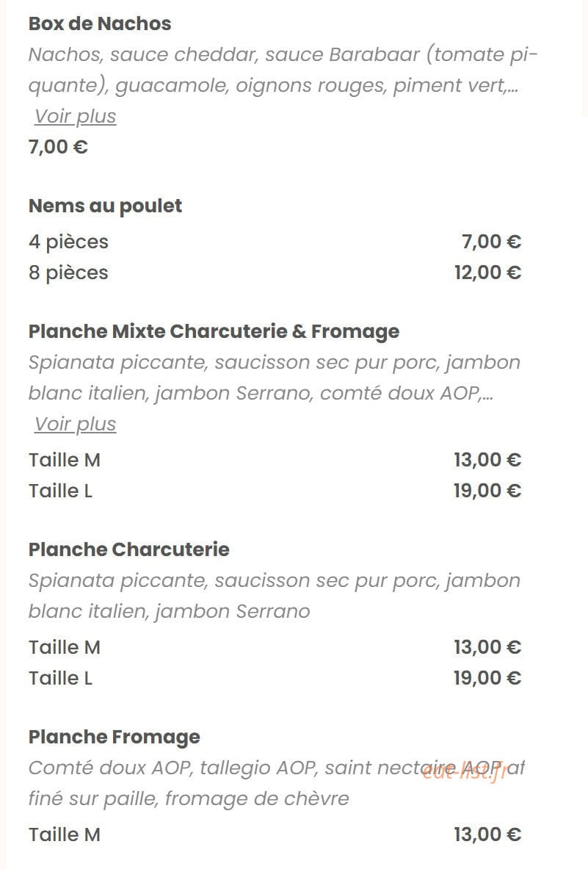Viewport: 588px width, 869px height.
Task: Click the eat-list.fr watermark
Action: pyautogui.click(x=464, y=772)
